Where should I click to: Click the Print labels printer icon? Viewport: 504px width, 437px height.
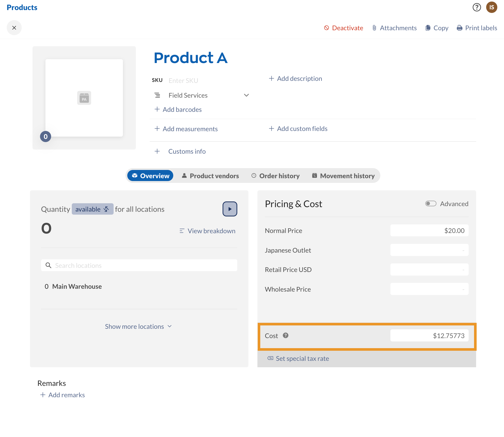tap(460, 28)
